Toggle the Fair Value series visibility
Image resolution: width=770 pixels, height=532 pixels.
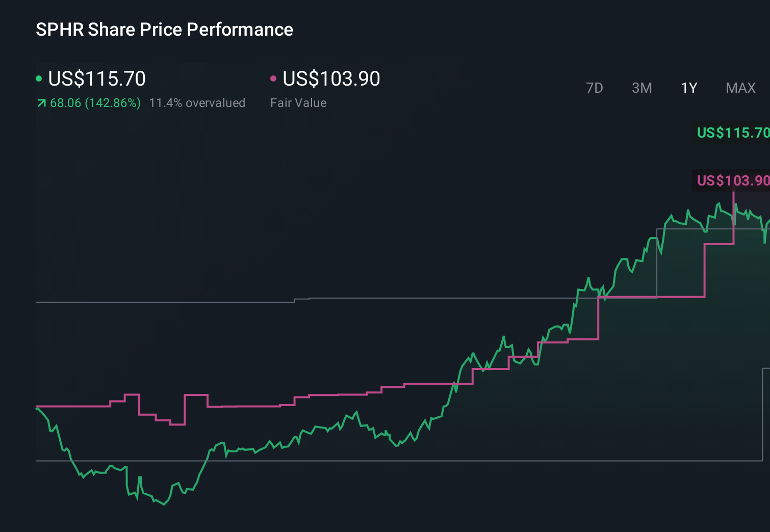331,78
